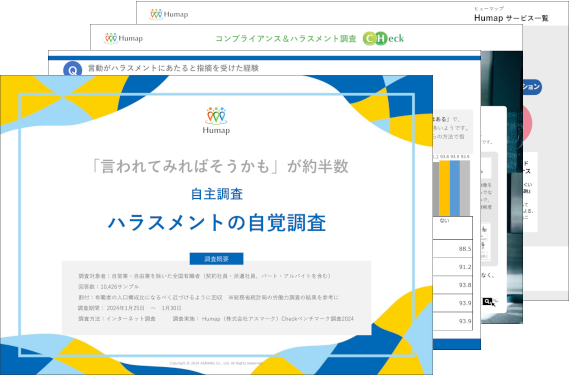Click the orange bar in the chart

(444, 188)
